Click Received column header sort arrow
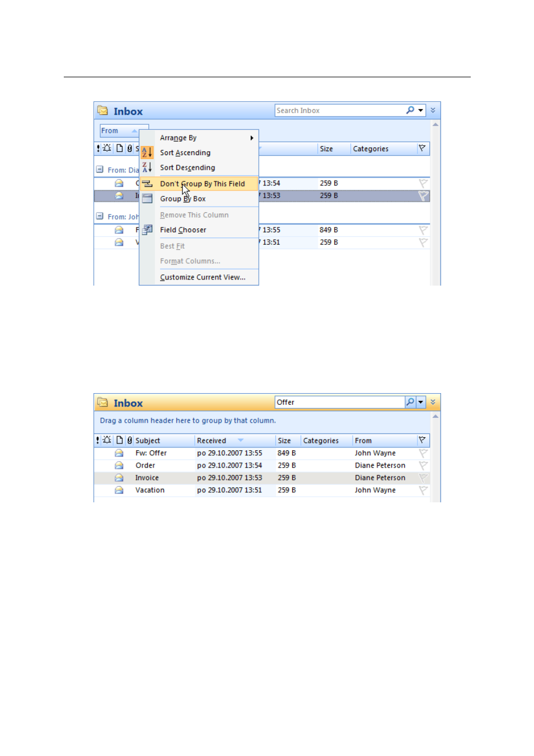 pyautogui.click(x=241, y=440)
